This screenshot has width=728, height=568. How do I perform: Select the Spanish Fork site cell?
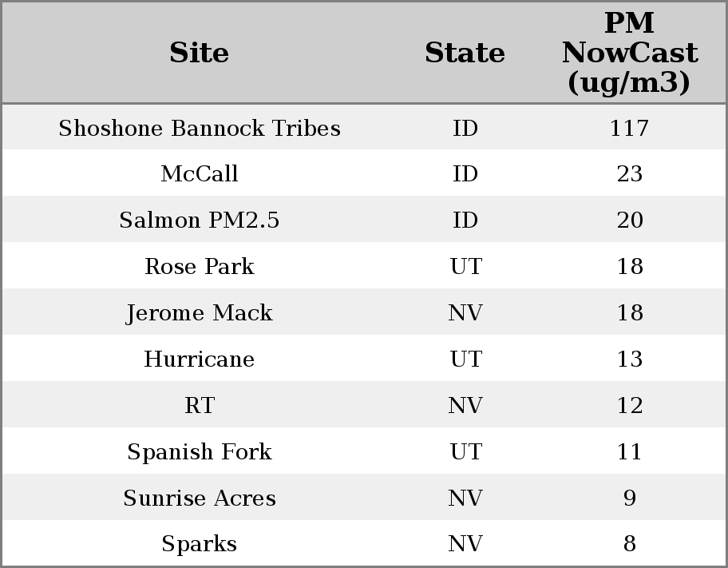pos(199,452)
